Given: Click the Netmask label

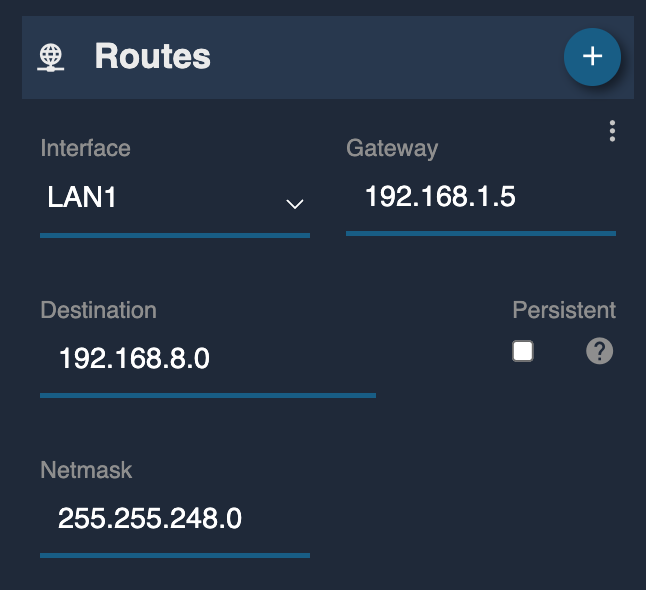Looking at the screenshot, I should click(x=86, y=470).
